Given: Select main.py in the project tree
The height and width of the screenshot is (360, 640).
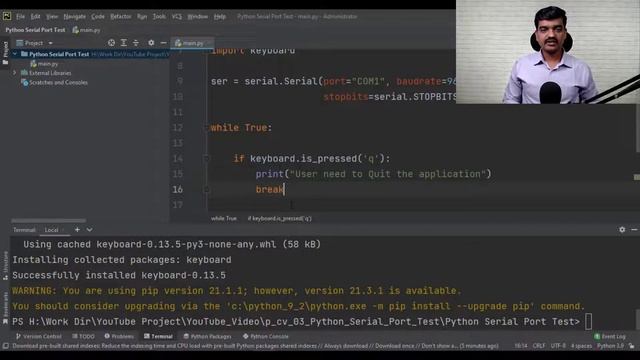Looking at the screenshot, I should (x=44, y=64).
